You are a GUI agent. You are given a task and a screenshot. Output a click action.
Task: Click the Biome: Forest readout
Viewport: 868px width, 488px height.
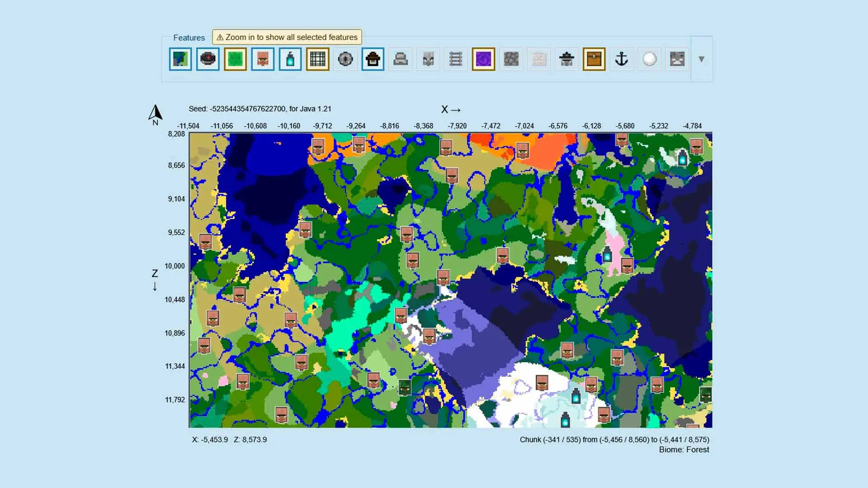(684, 450)
